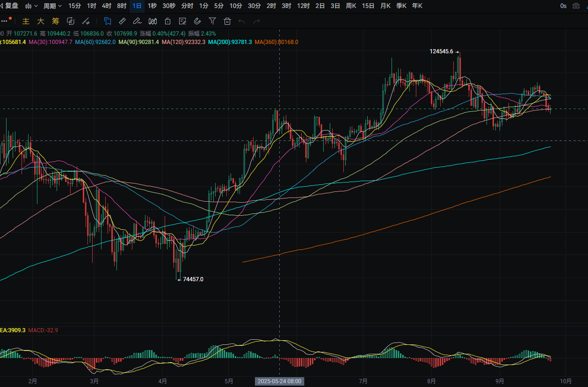Click the magnet snap icon
This screenshot has width=588, height=387.
197,21
